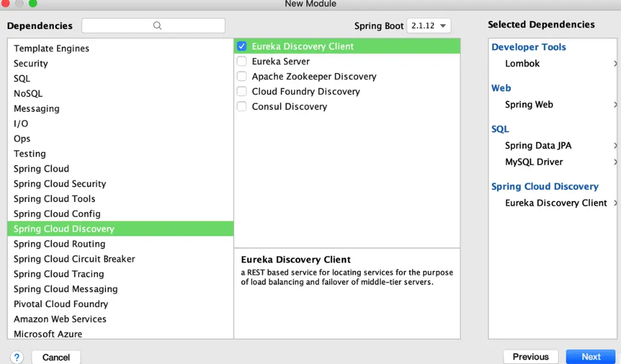
Task: Enable Consul Discovery checkbox
Action: coord(241,106)
